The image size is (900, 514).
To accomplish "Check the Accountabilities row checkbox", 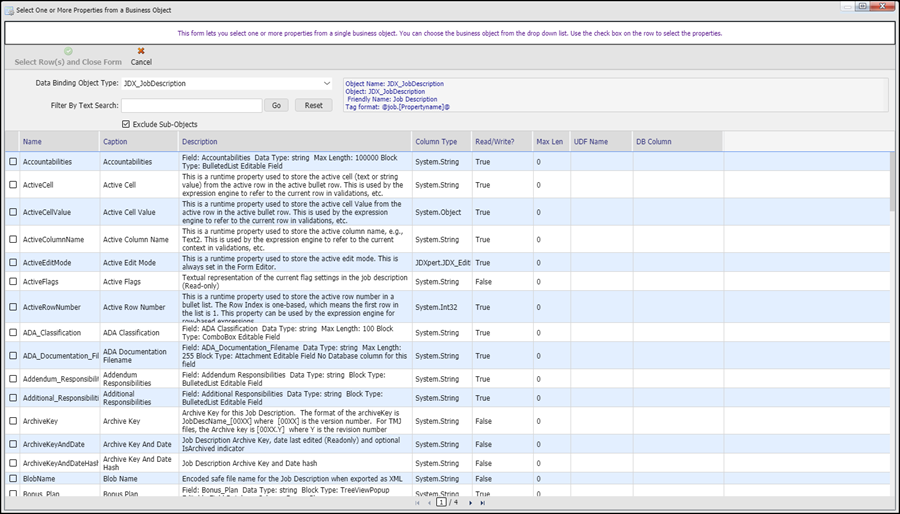I will (13, 161).
